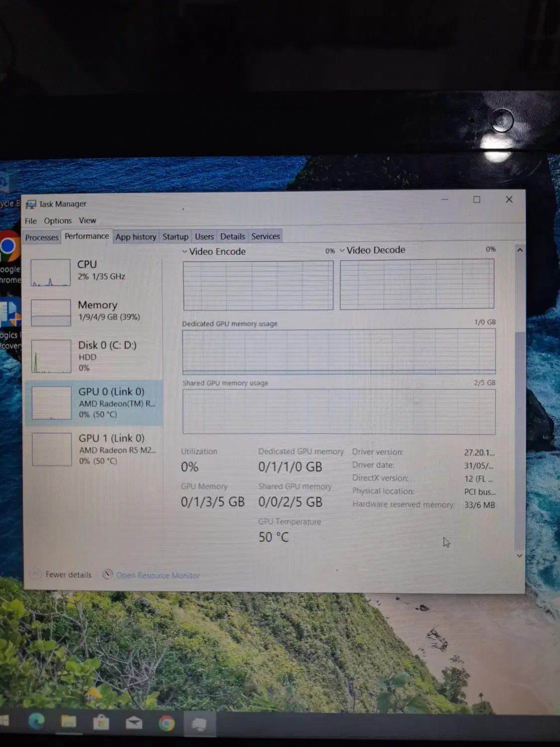Image resolution: width=560 pixels, height=747 pixels.
Task: Click the Physical location value PCI bus...
Action: pos(480,492)
